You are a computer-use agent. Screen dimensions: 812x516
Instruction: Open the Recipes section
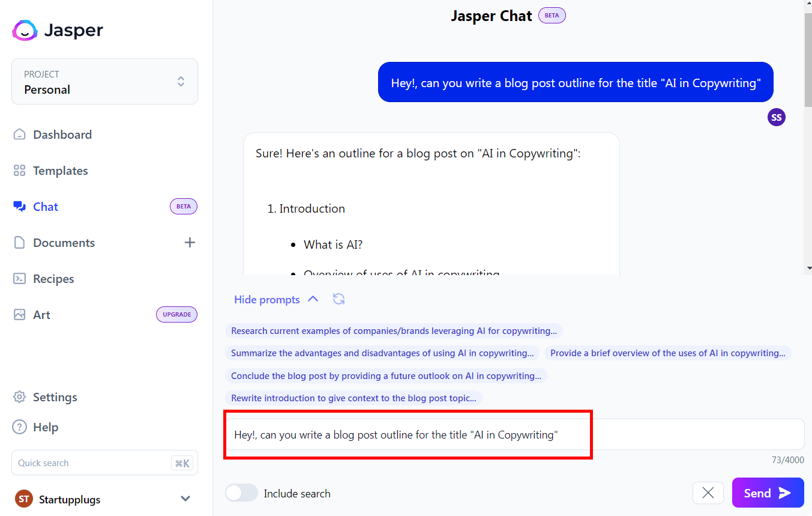[x=53, y=278]
